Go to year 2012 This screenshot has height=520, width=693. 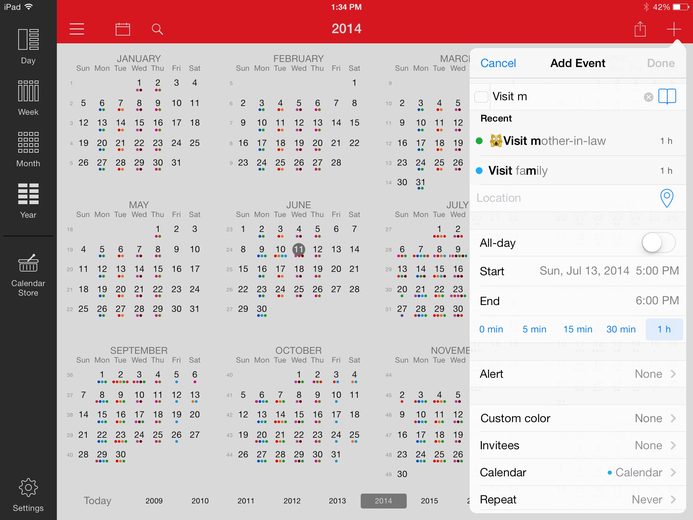tap(292, 501)
